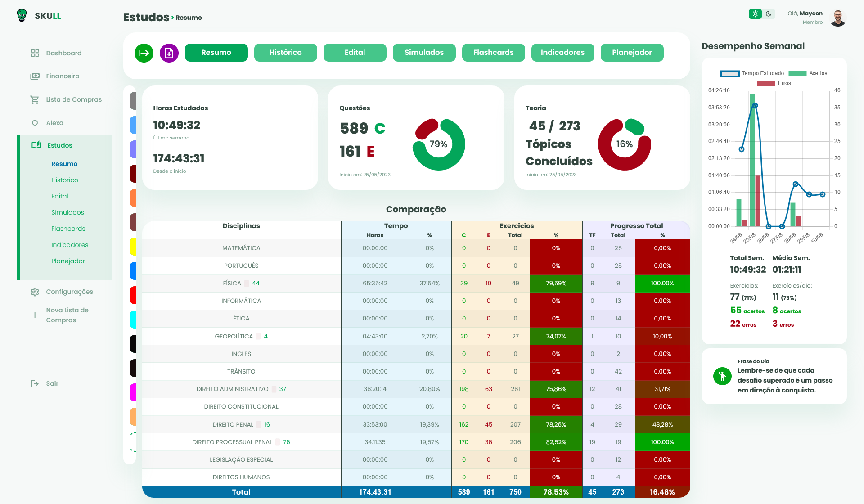Image resolution: width=864 pixels, height=504 pixels.
Task: Open the Financeiro section
Action: click(63, 76)
